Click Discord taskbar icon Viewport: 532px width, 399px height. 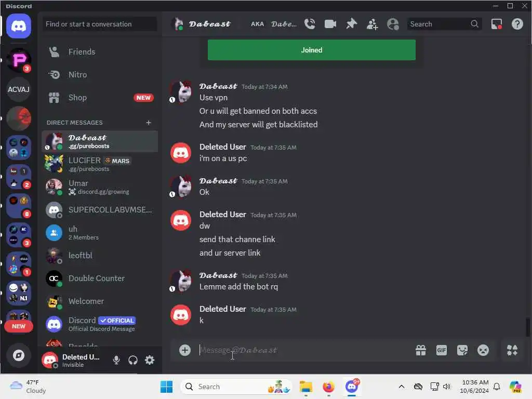pos(352,387)
